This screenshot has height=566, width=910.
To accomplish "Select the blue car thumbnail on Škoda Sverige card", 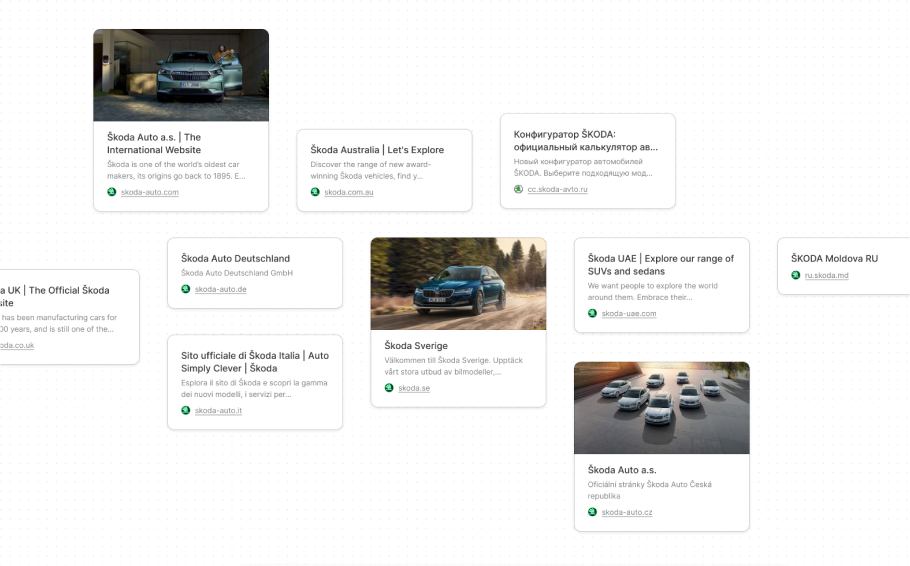I will 458,283.
